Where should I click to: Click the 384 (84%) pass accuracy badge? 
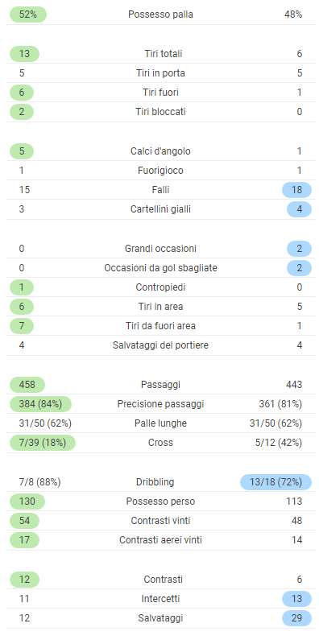(x=40, y=404)
